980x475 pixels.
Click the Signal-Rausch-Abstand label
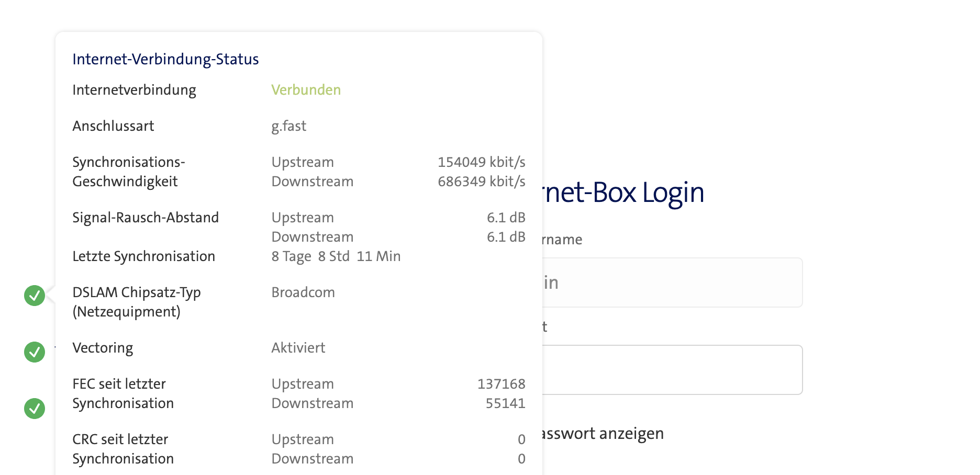pyautogui.click(x=146, y=218)
